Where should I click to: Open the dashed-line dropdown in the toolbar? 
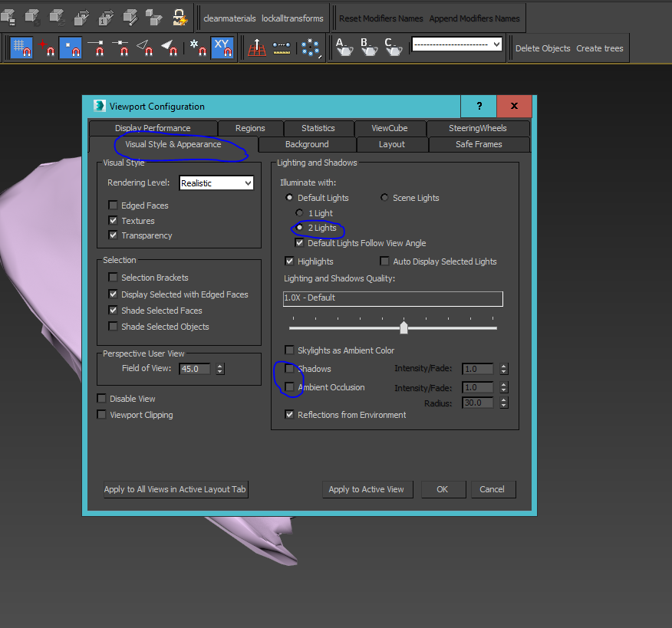(457, 45)
